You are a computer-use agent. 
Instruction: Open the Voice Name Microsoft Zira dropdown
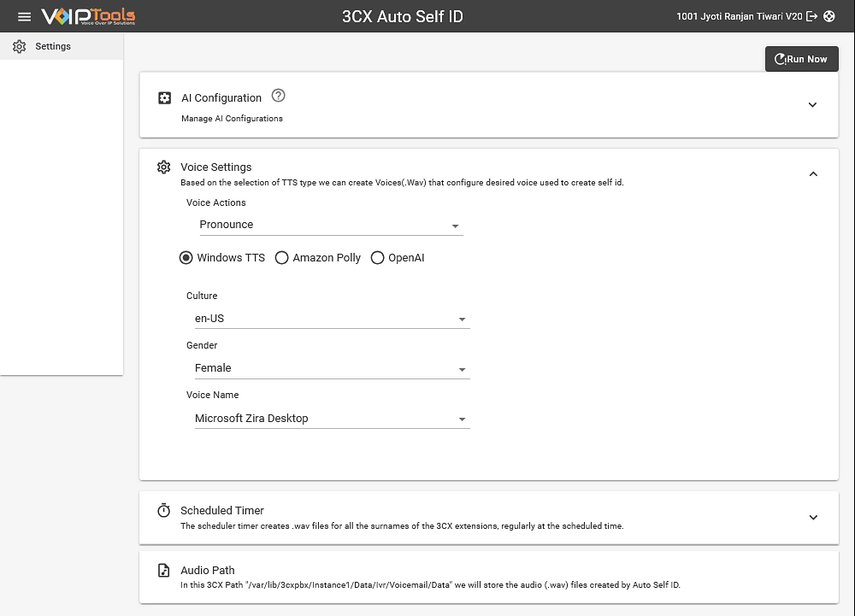tap(332, 419)
